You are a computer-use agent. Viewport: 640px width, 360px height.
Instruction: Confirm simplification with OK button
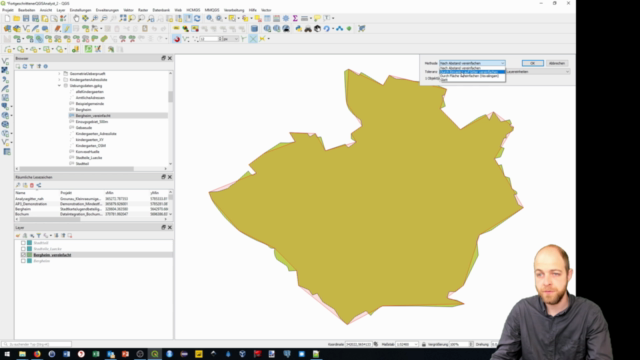pos(532,63)
